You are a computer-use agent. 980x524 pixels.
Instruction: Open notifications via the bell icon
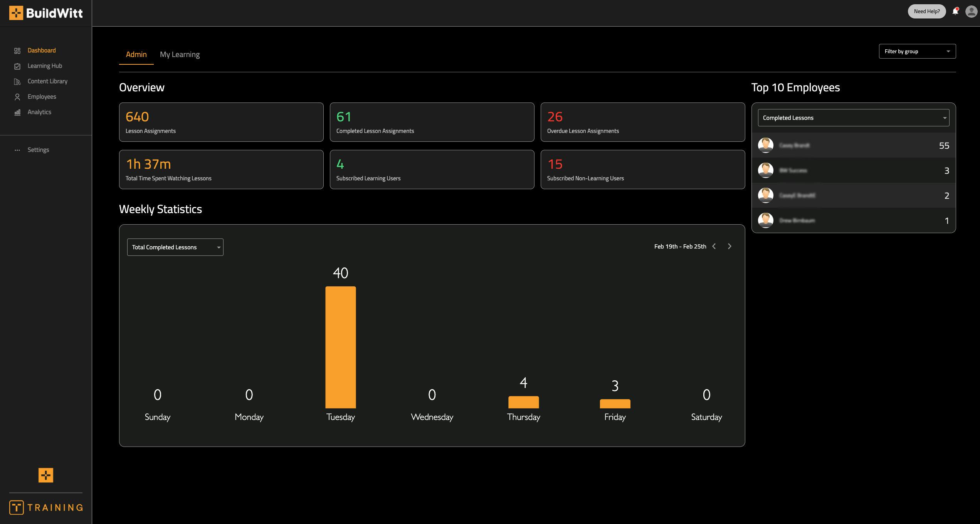click(955, 11)
